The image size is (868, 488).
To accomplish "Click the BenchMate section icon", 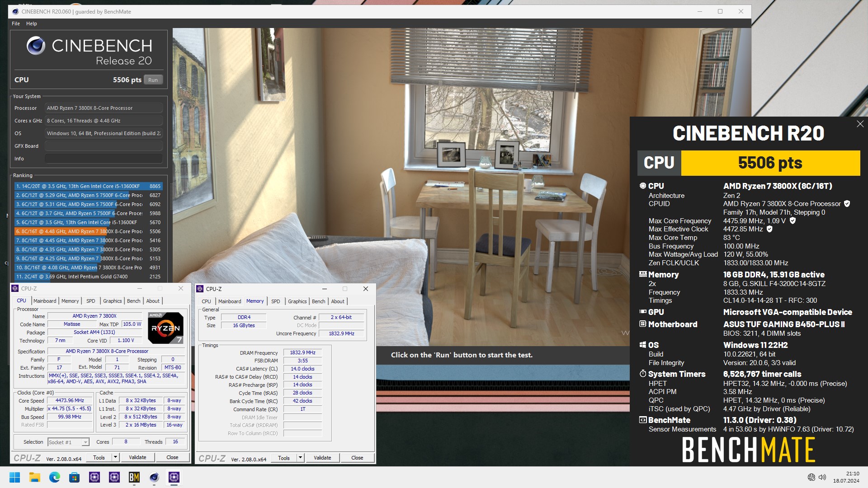I will tap(643, 420).
